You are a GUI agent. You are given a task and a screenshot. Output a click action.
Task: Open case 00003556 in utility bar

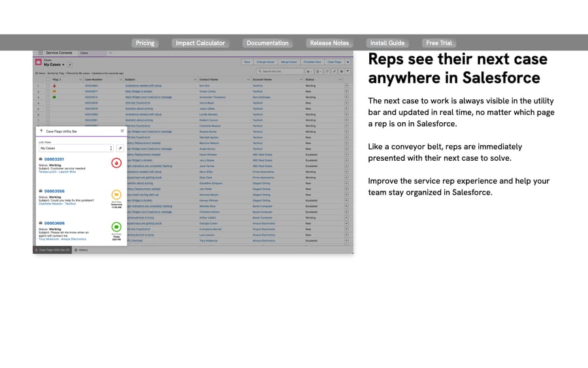[x=54, y=191]
